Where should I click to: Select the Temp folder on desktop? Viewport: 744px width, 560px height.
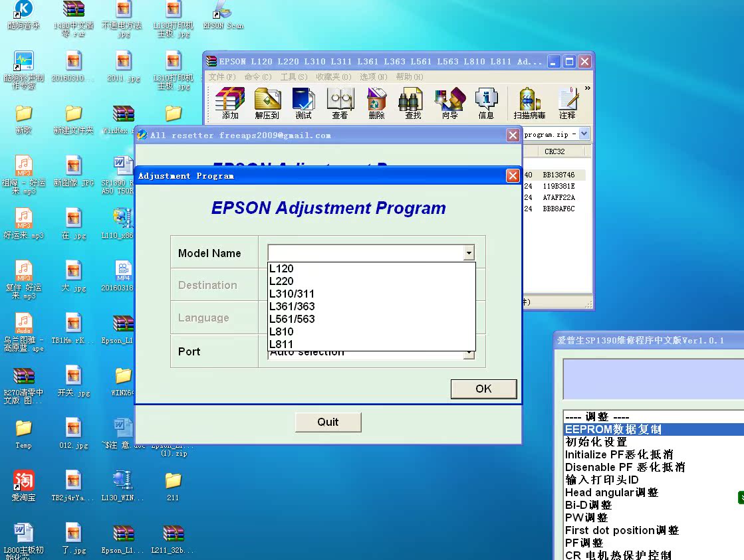(24, 434)
